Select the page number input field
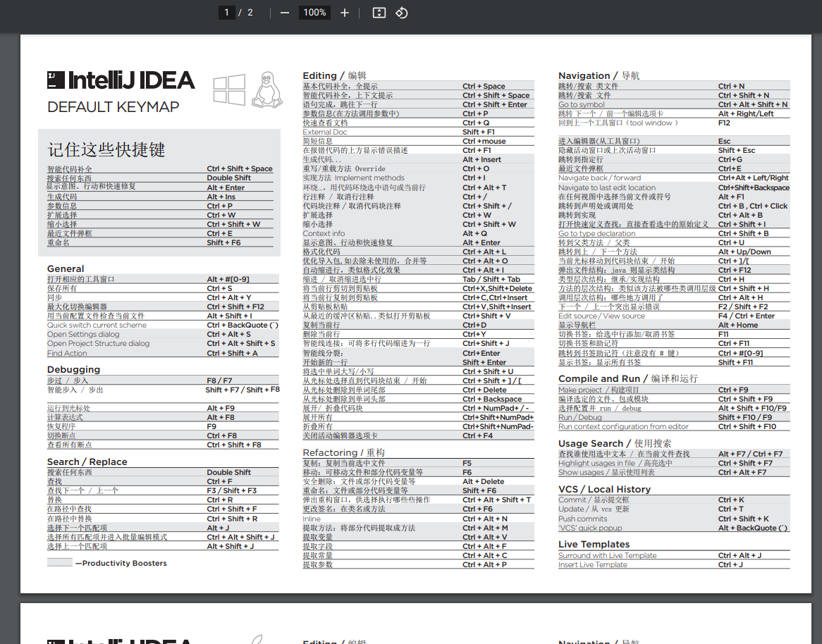822x644 pixels. [x=227, y=13]
